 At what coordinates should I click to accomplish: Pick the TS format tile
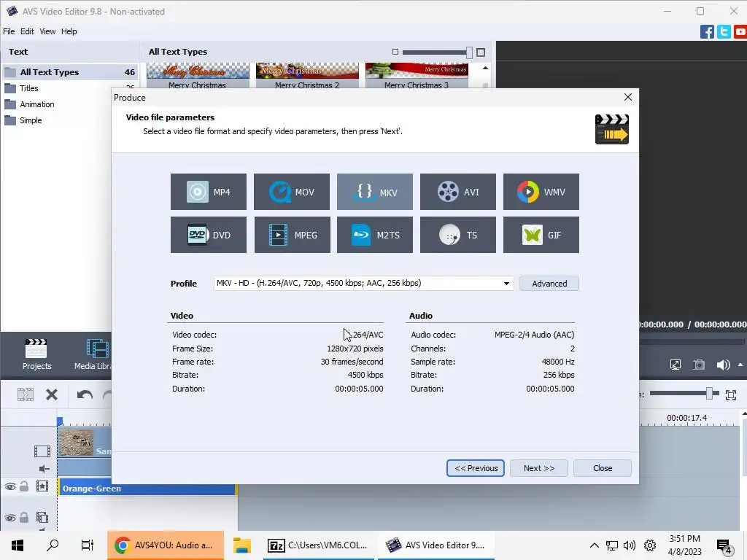tap(458, 235)
